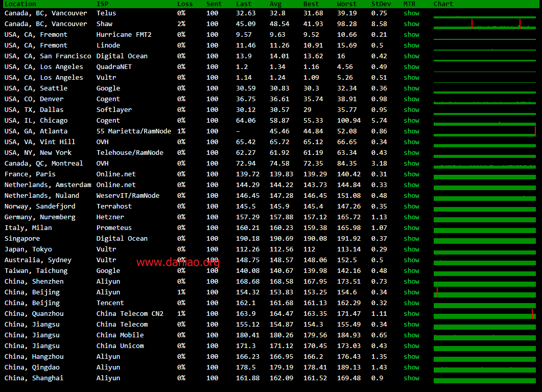This screenshot has width=542, height=392.
Task: Show MTR for Aliyun Beijing row
Action: pos(411,292)
